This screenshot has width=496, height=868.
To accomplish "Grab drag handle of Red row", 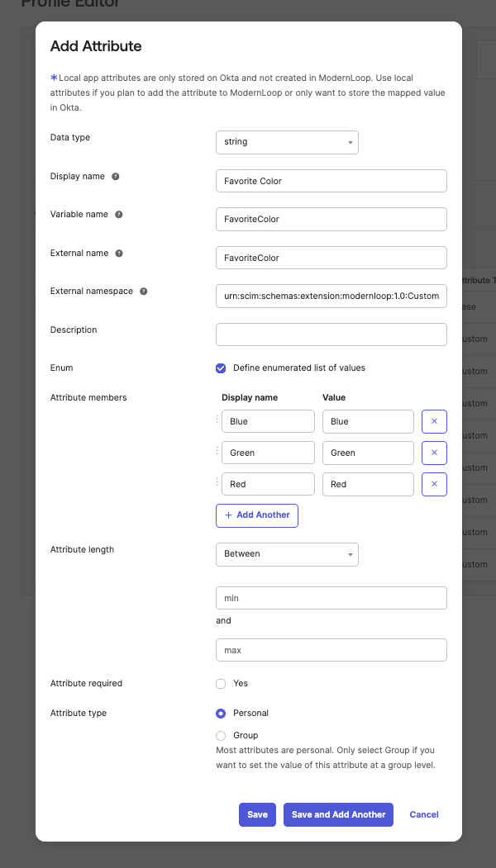I will point(217,482).
